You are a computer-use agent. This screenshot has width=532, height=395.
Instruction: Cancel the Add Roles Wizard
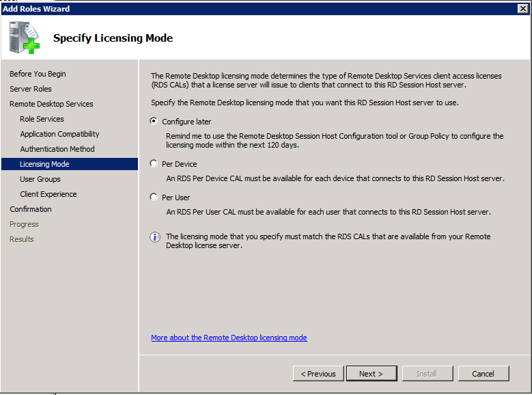484,374
